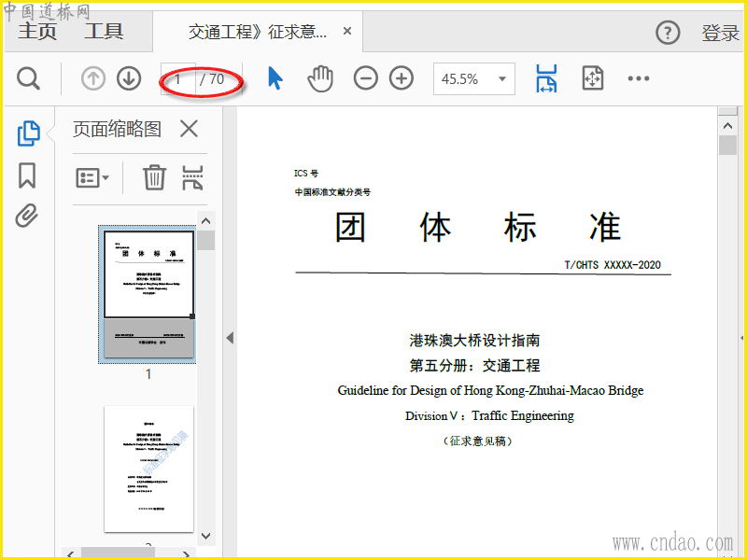The height and width of the screenshot is (560, 747).
Task: Delete selected page with trash icon
Action: [154, 177]
